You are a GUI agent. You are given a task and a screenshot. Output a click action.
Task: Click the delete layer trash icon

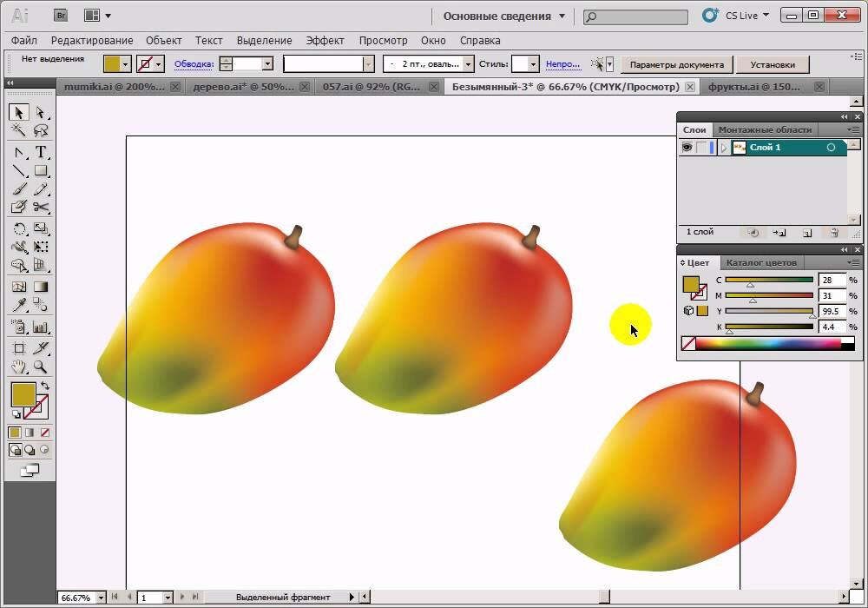pos(834,233)
